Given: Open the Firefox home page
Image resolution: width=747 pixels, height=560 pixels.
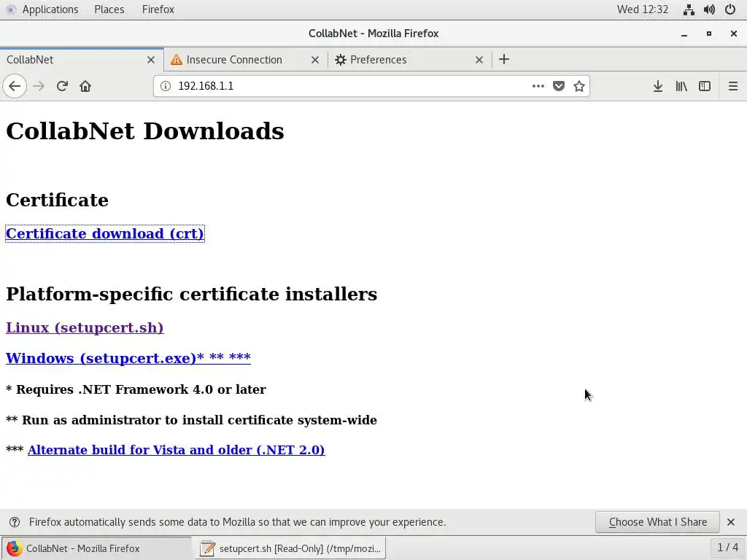Looking at the screenshot, I should point(85,86).
